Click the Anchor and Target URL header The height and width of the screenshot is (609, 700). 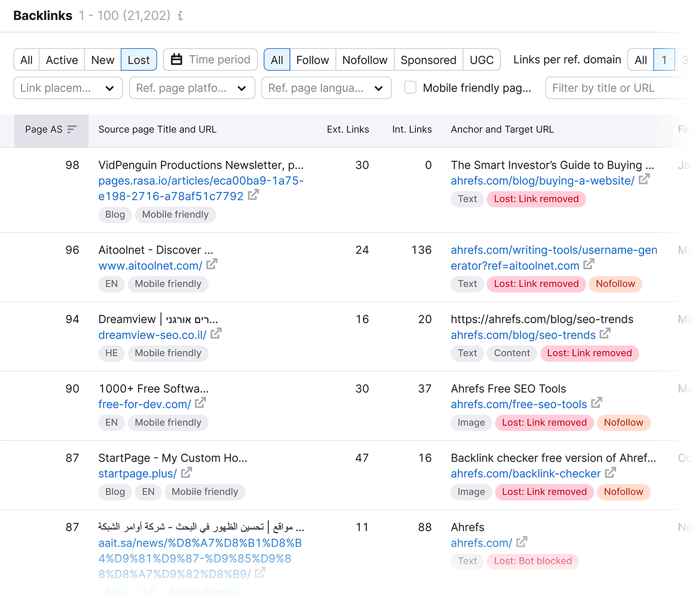pos(502,129)
